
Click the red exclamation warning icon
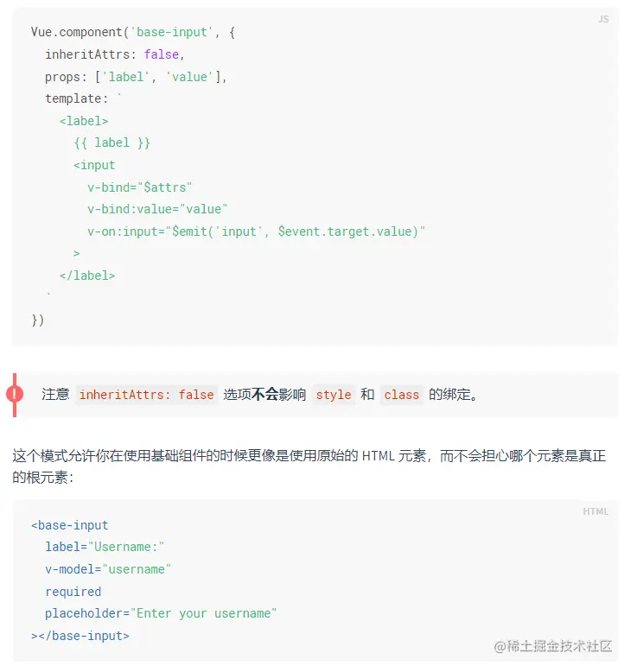15,395
